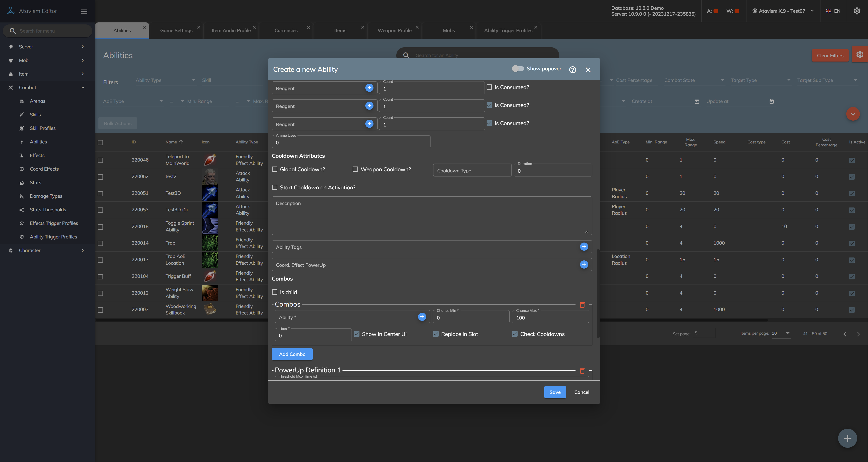Open Items per page dropdown
Viewport: 868px width, 462px height.
[x=781, y=333]
